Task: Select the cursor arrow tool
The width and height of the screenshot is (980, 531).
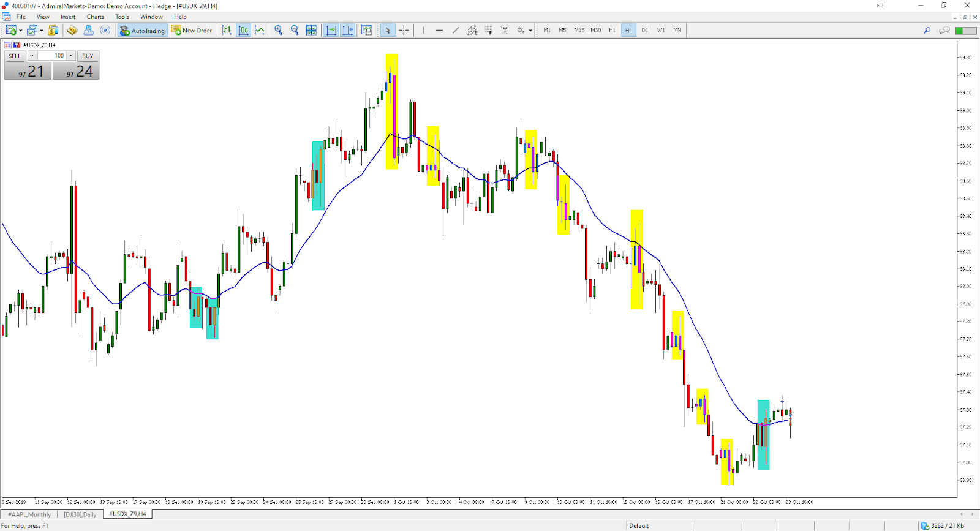Action: [388, 30]
